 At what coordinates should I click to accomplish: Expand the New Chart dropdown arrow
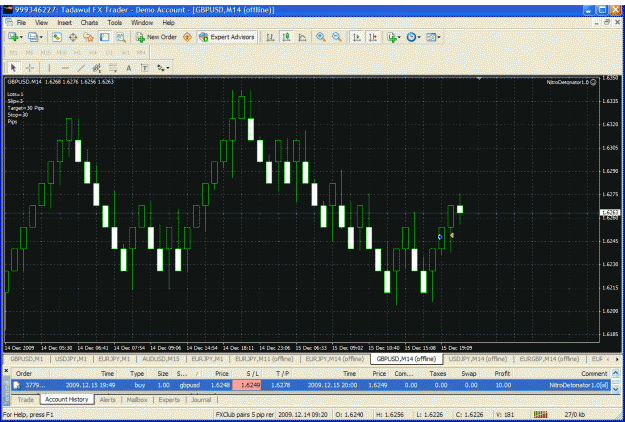[21, 37]
